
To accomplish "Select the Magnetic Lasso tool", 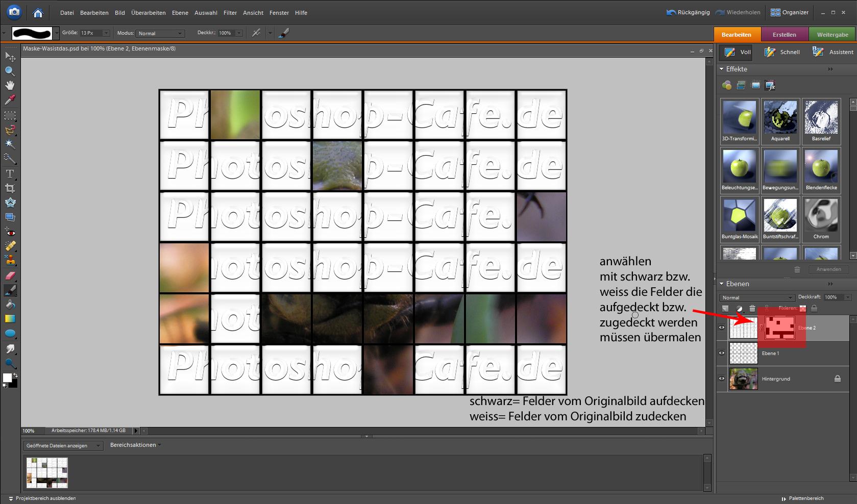I will tap(10, 130).
